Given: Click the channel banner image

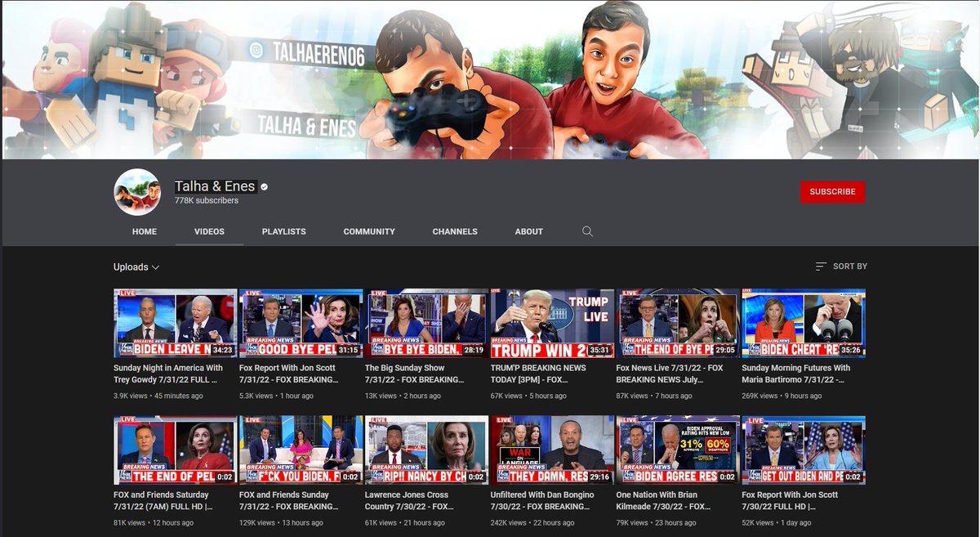Looking at the screenshot, I should click(490, 79).
